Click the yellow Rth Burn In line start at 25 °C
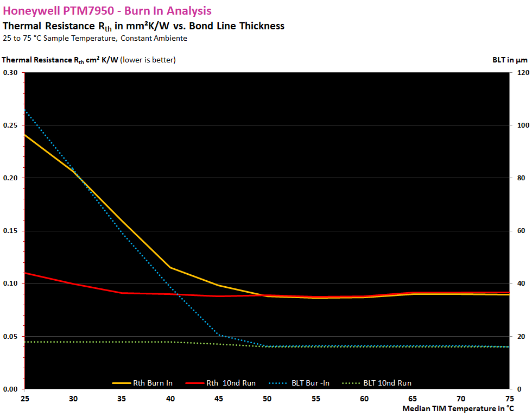 pyautogui.click(x=25, y=135)
